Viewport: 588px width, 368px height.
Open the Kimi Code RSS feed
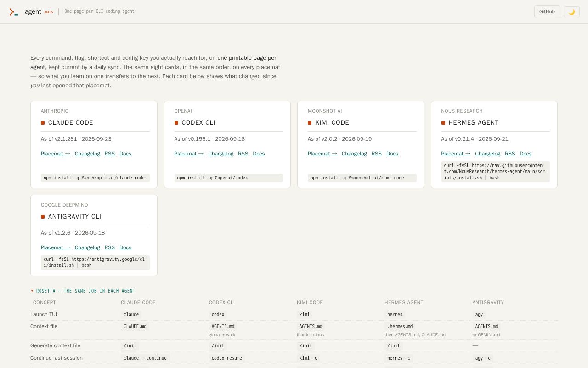coord(377,154)
